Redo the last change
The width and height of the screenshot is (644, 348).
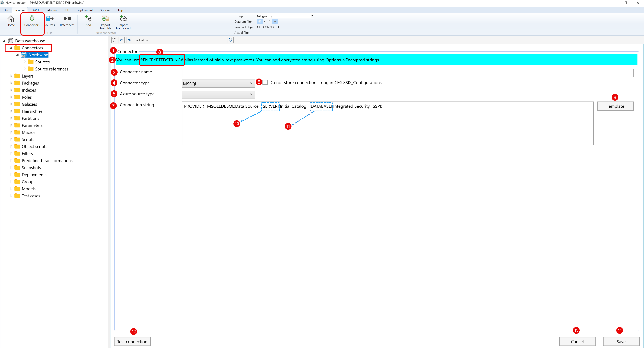pos(129,40)
